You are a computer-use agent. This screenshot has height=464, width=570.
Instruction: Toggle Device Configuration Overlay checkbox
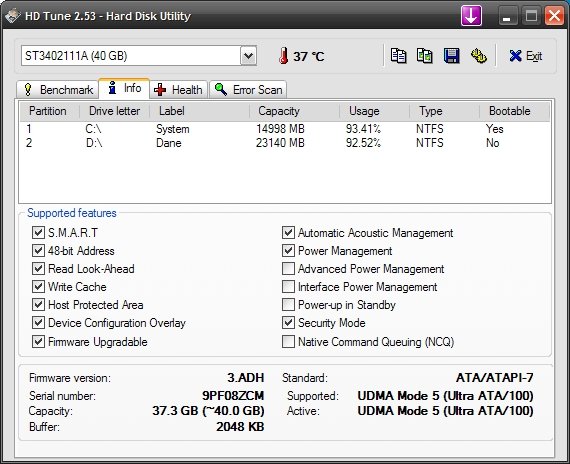coord(38,323)
